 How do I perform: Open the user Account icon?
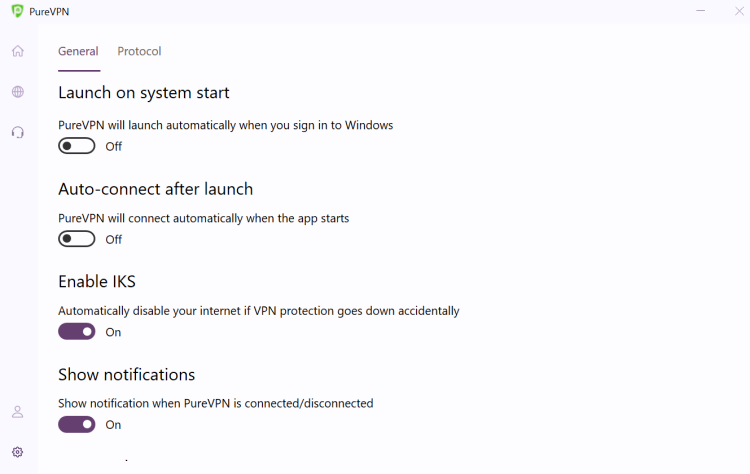18,412
